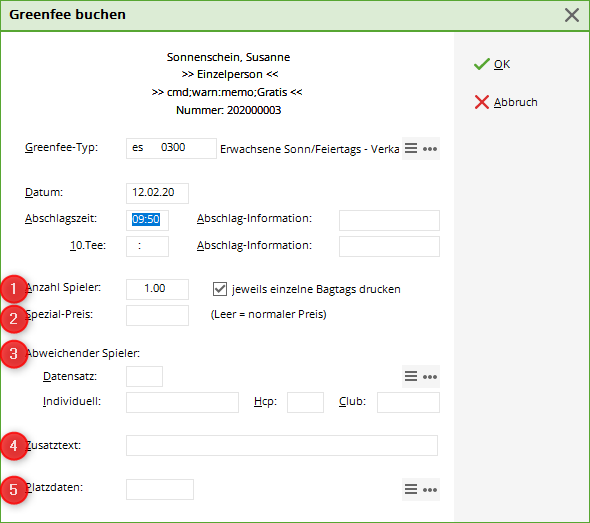Click the Spezial-Preis input field
590x523 pixels.
157,315
